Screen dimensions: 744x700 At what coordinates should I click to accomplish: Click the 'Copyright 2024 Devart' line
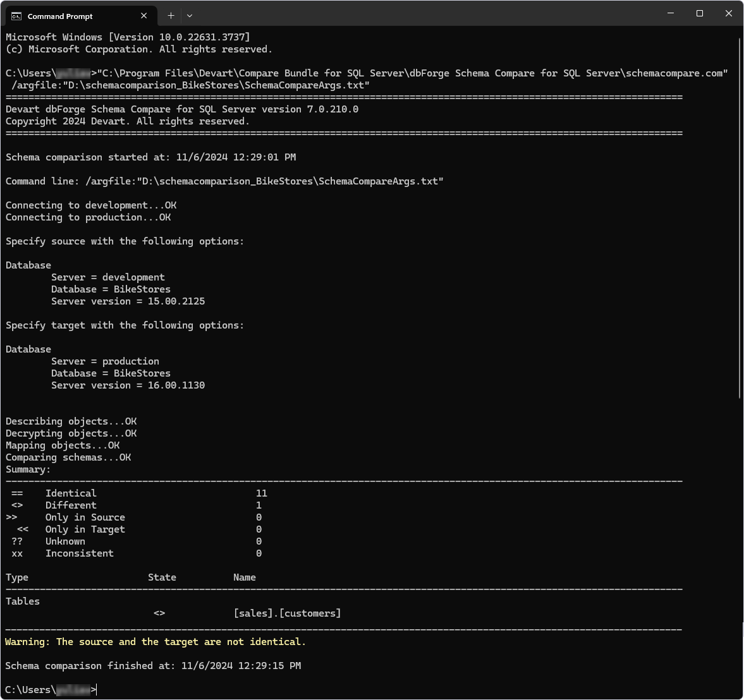point(128,121)
